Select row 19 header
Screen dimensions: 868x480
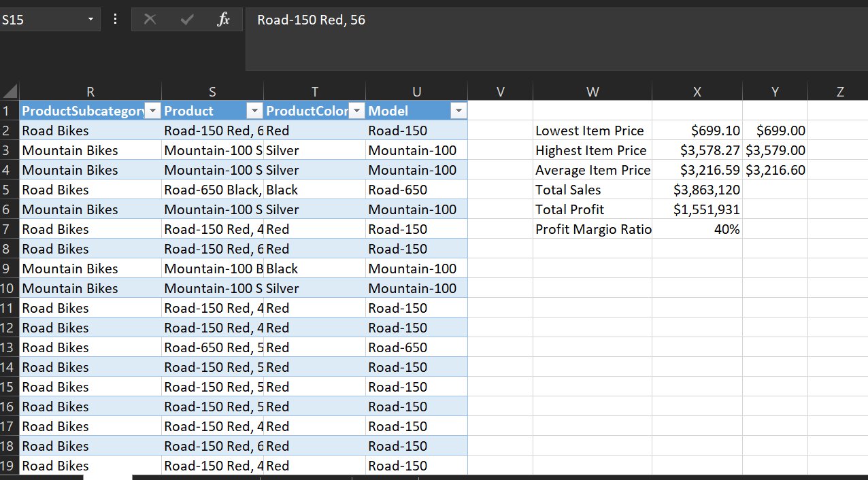click(x=10, y=466)
